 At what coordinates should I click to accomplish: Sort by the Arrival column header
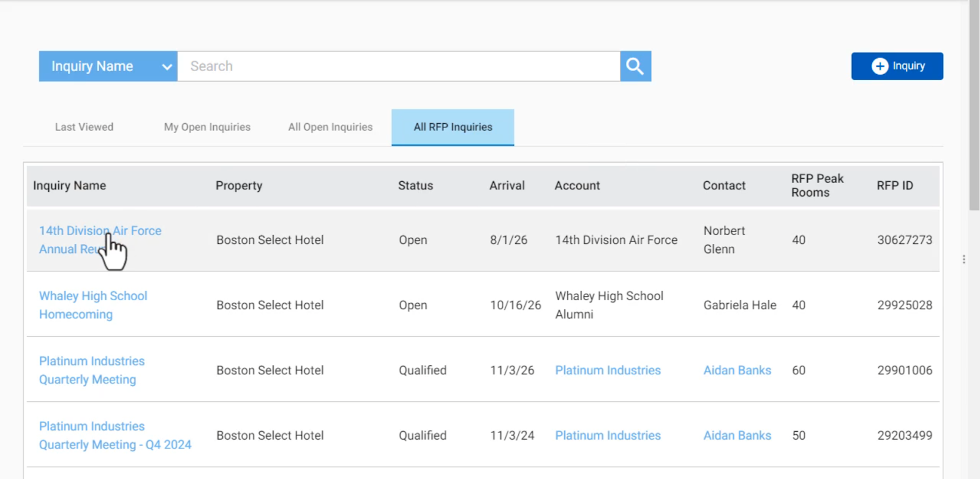pos(507,186)
